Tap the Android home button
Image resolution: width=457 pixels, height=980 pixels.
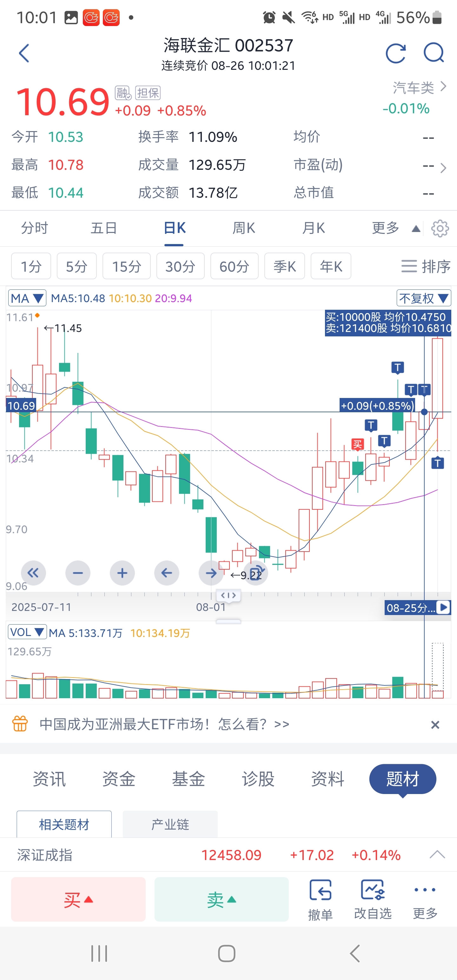(227, 953)
